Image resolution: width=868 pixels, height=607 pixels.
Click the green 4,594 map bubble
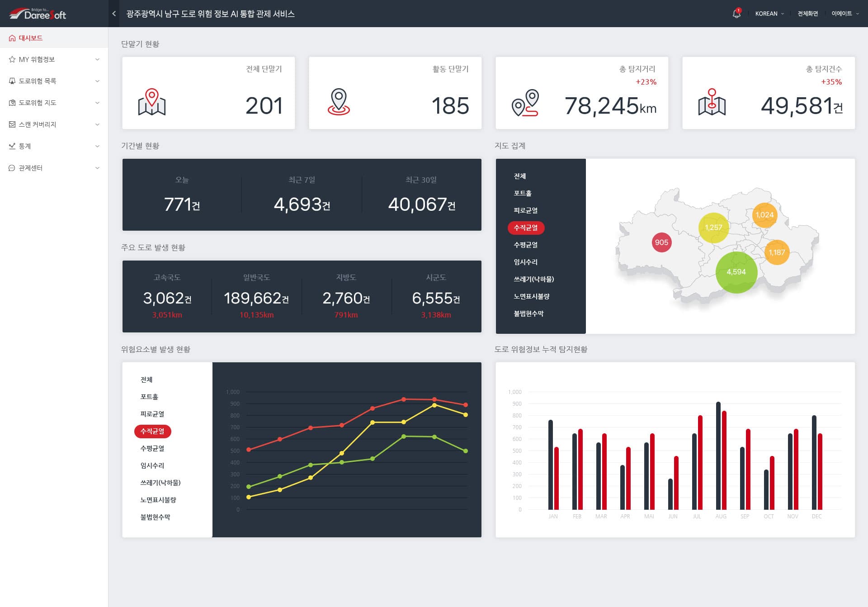pyautogui.click(x=736, y=272)
